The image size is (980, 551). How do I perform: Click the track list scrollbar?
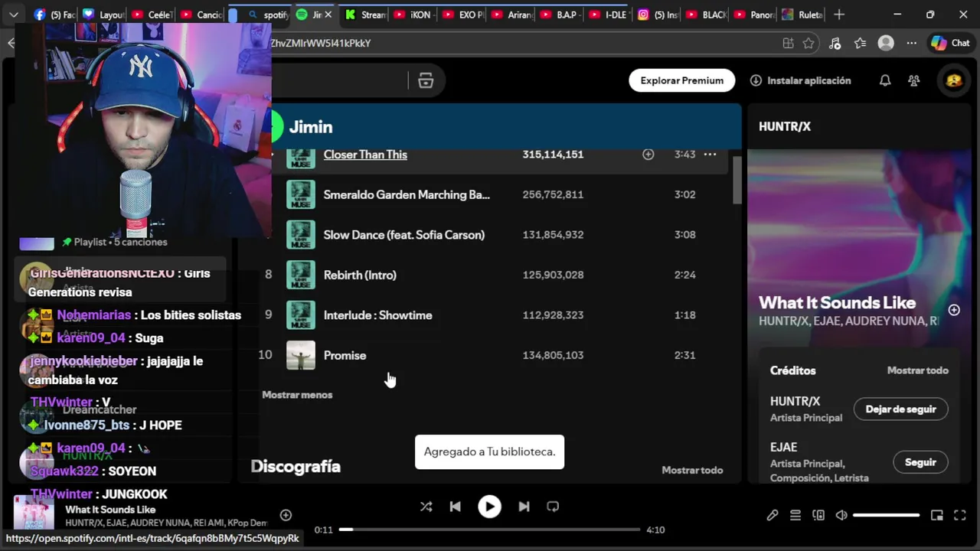pos(737,180)
